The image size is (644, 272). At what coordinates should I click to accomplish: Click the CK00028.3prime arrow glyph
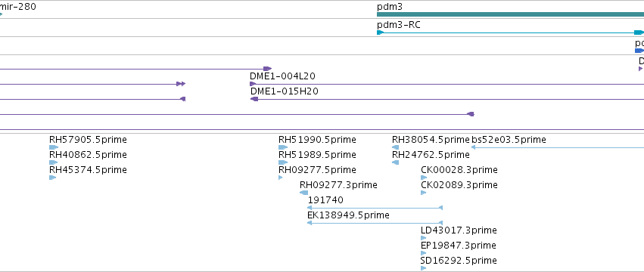pyautogui.click(x=424, y=178)
